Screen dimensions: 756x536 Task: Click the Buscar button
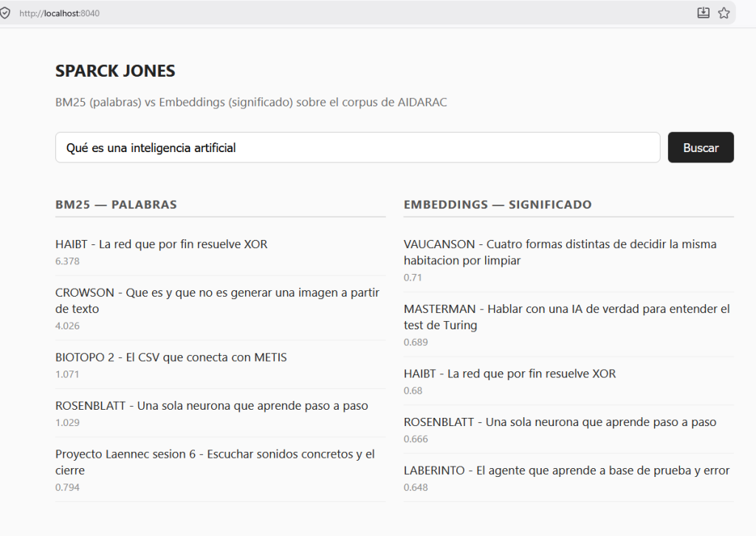(701, 148)
